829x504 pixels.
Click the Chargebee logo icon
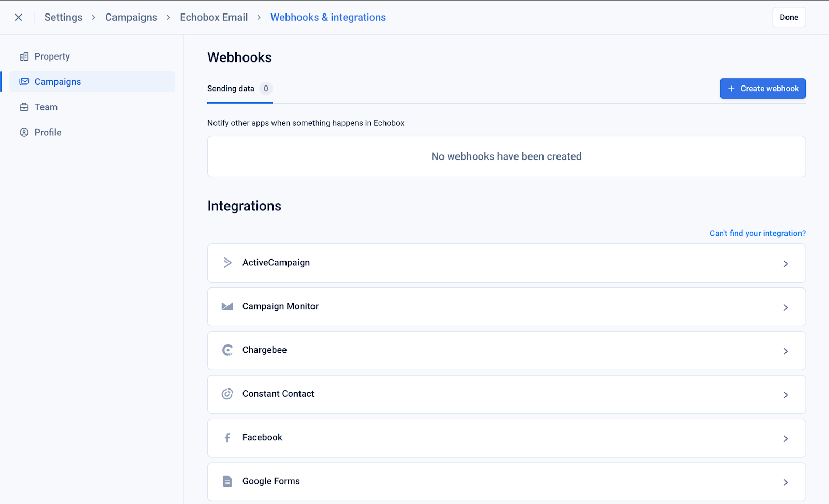click(227, 350)
